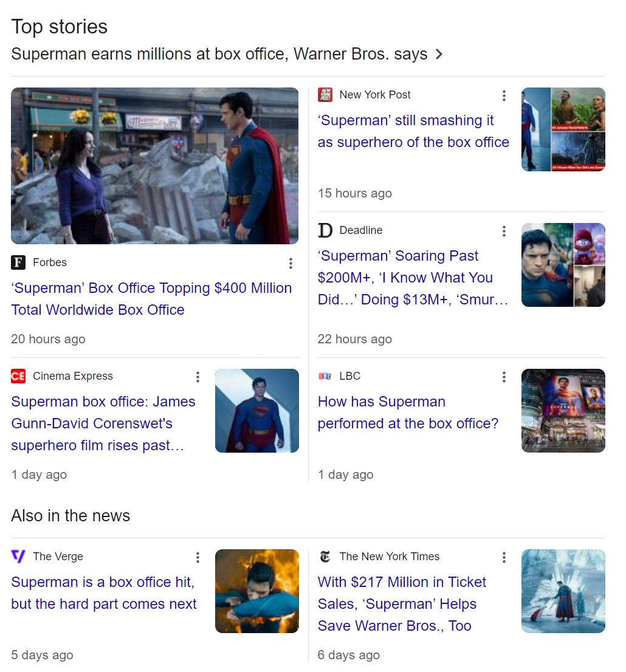Viewport: 626px width, 672px height.
Task: Click the New York Post logo icon
Action: point(325,95)
